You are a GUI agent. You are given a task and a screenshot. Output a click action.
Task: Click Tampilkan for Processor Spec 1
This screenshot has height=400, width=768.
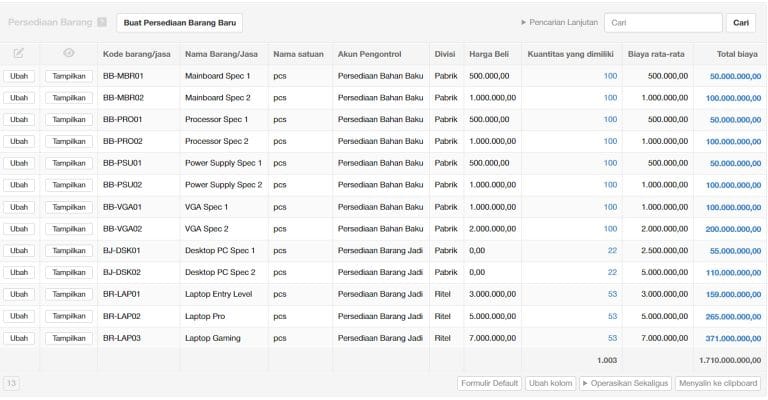pos(69,119)
